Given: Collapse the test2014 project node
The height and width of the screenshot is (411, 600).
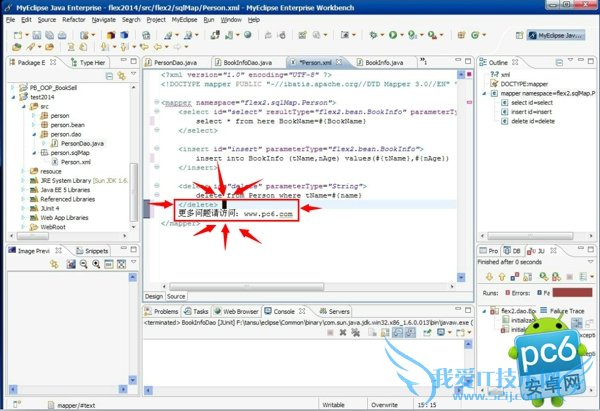Looking at the screenshot, I should pyautogui.click(x=12, y=96).
